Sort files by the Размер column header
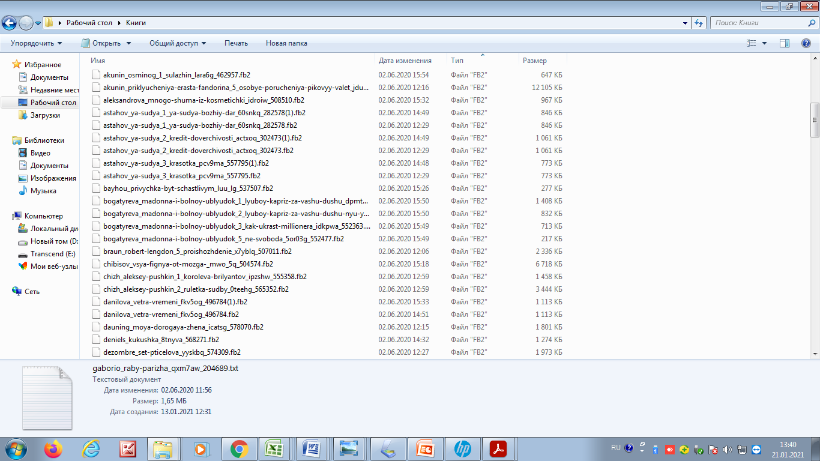The height and width of the screenshot is (461, 820). pyautogui.click(x=534, y=61)
